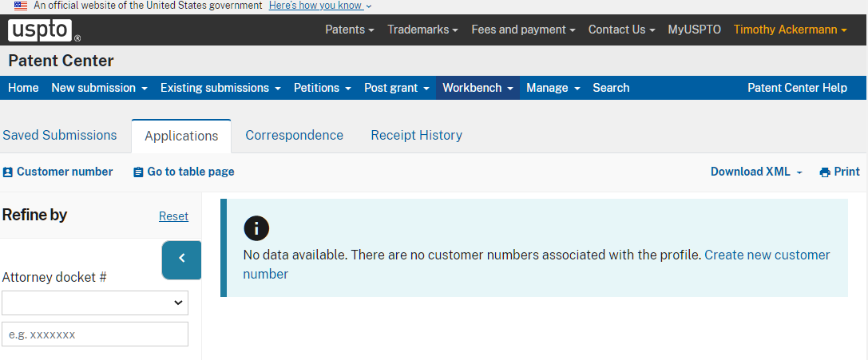This screenshot has height=360, width=868.
Task: Click the US flag icon
Action: pos(21,6)
